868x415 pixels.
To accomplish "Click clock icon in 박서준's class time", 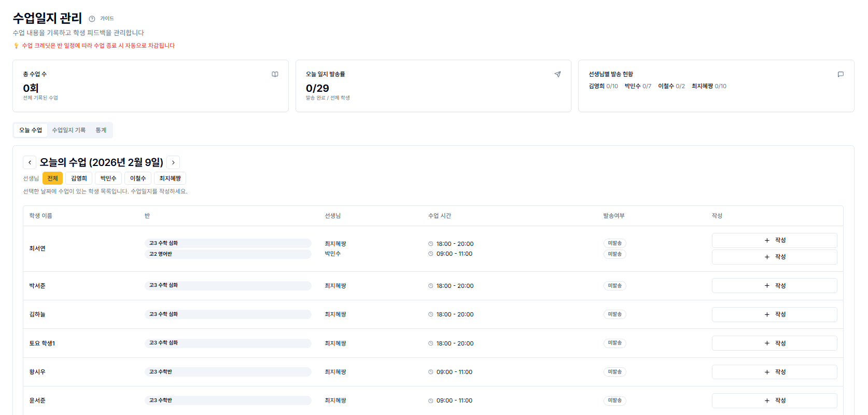I will click(430, 286).
